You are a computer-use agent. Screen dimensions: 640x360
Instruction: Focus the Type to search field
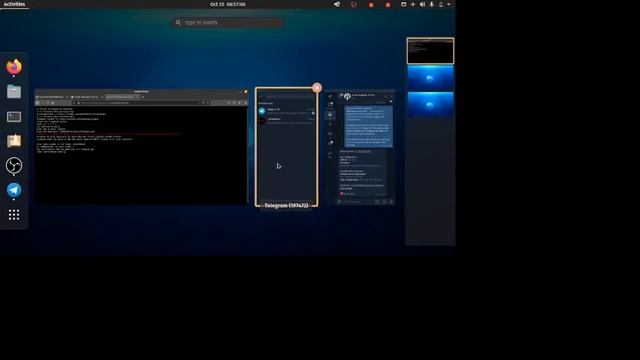(x=228, y=22)
